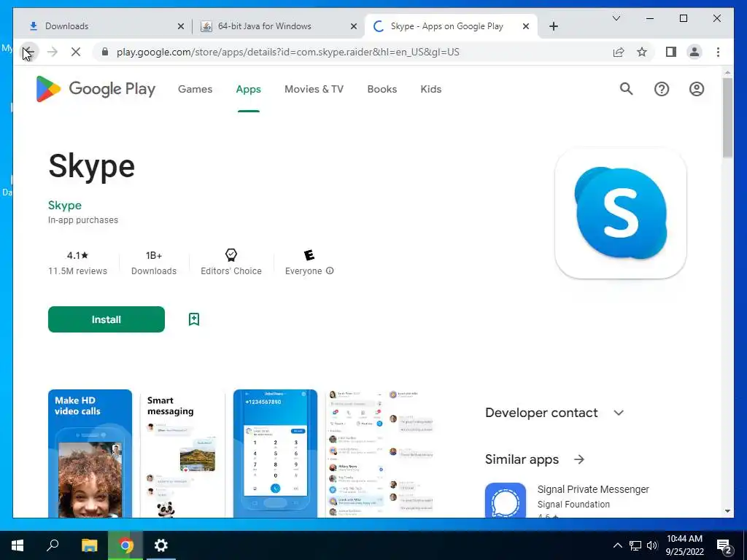Click the network tray icon
The width and height of the screenshot is (747, 560).
635,545
